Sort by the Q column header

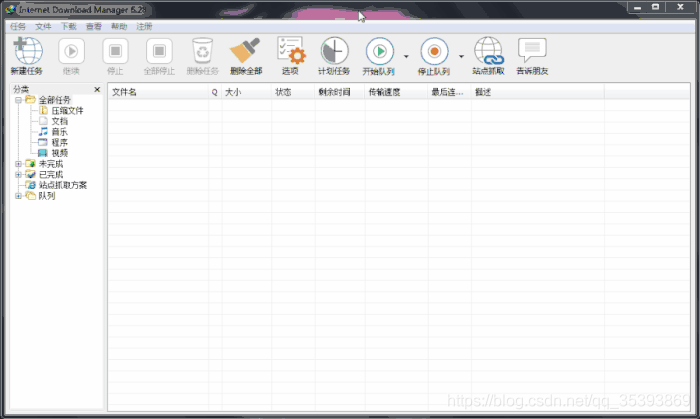[215, 92]
